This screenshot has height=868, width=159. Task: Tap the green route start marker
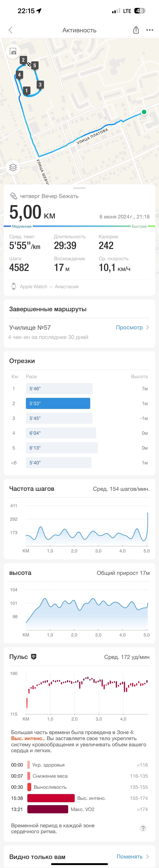(x=144, y=112)
